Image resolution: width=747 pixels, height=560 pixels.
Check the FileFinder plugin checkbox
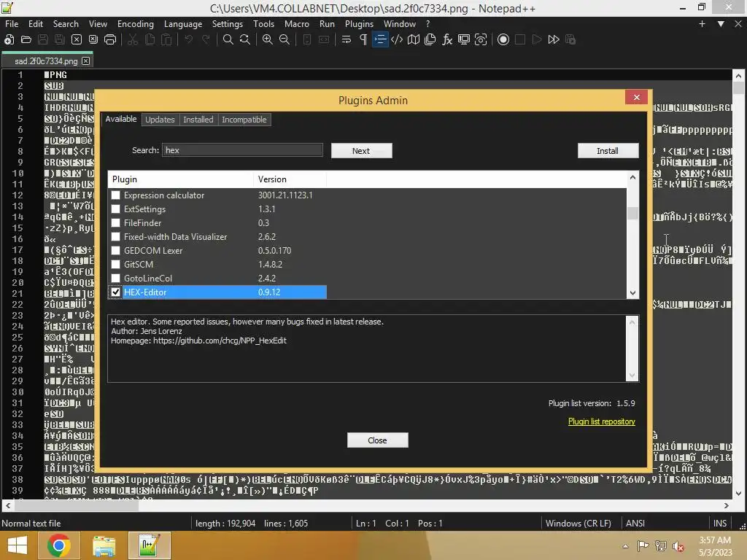(115, 223)
